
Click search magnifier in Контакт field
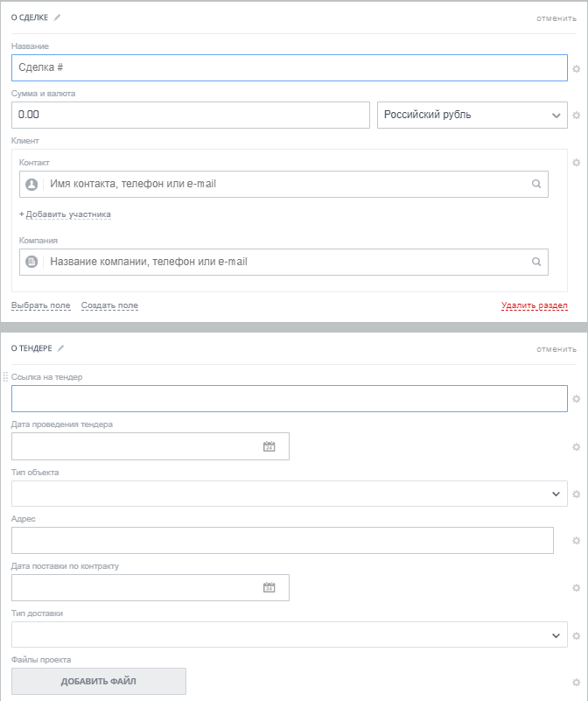[x=536, y=185]
